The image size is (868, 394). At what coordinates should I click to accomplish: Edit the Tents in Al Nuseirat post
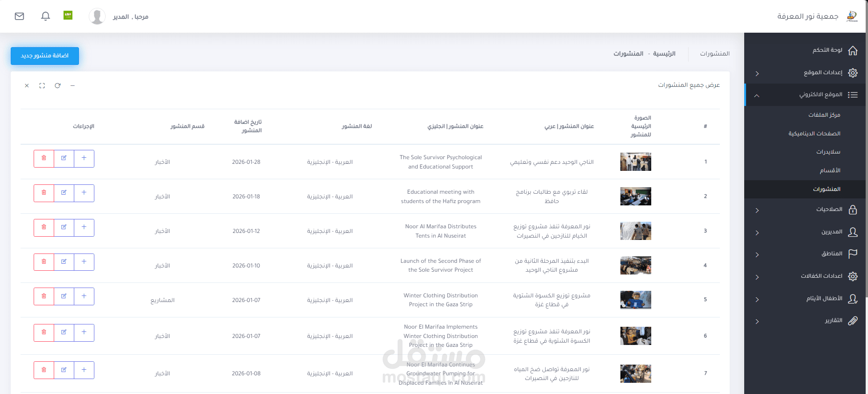(64, 227)
